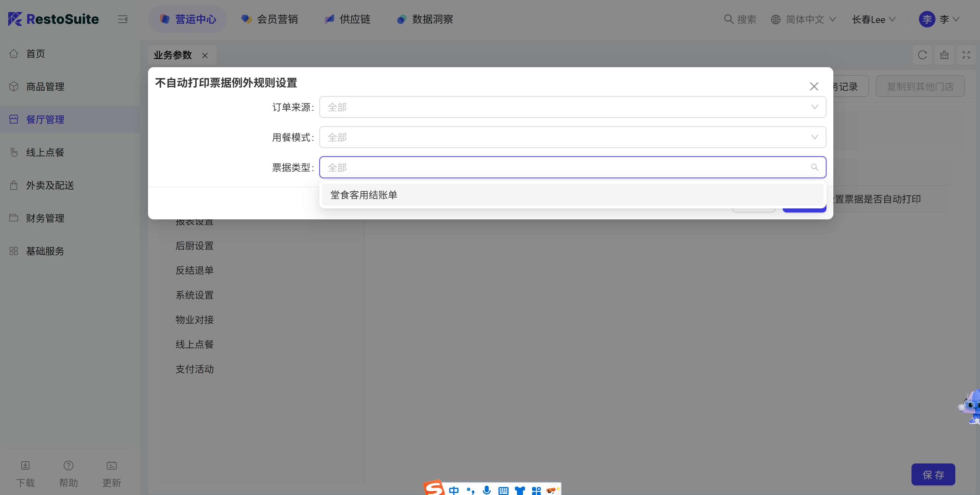Click the 更新 update icon

[111, 466]
